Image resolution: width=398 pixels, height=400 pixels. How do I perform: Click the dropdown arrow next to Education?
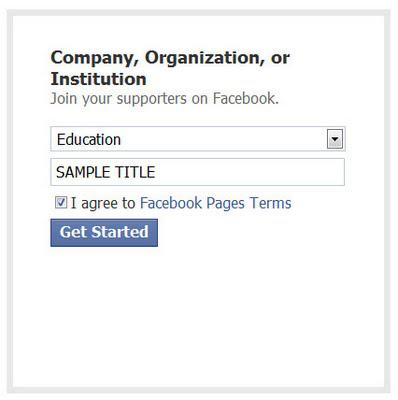click(335, 139)
